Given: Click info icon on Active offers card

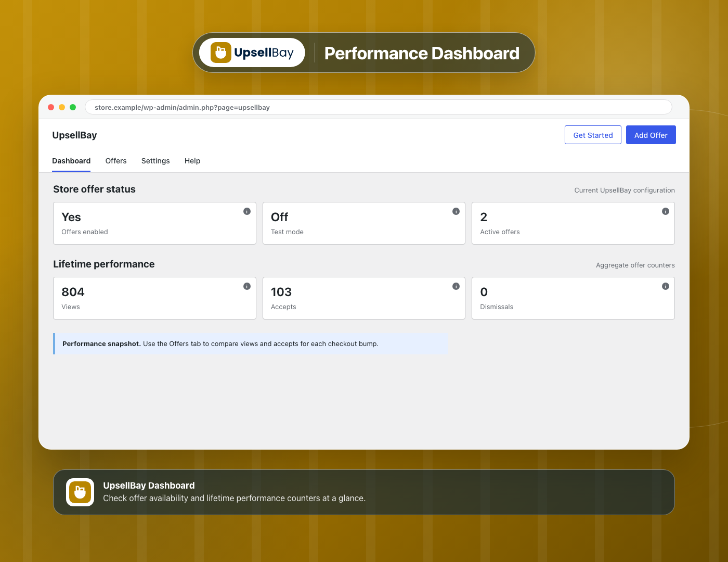Looking at the screenshot, I should pos(665,211).
